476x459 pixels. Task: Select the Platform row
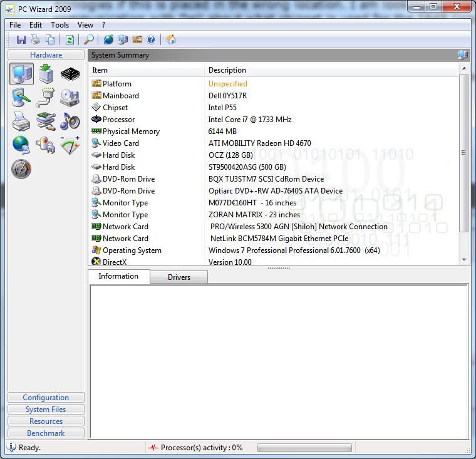click(x=273, y=84)
